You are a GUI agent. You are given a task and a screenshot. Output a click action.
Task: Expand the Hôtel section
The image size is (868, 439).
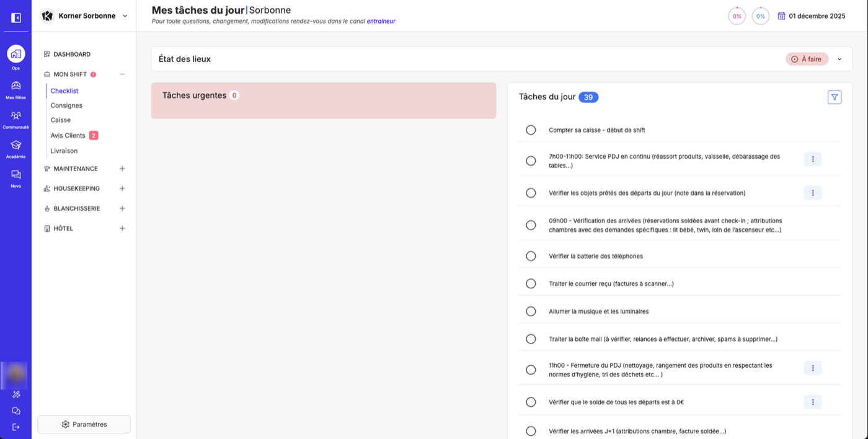[122, 228]
